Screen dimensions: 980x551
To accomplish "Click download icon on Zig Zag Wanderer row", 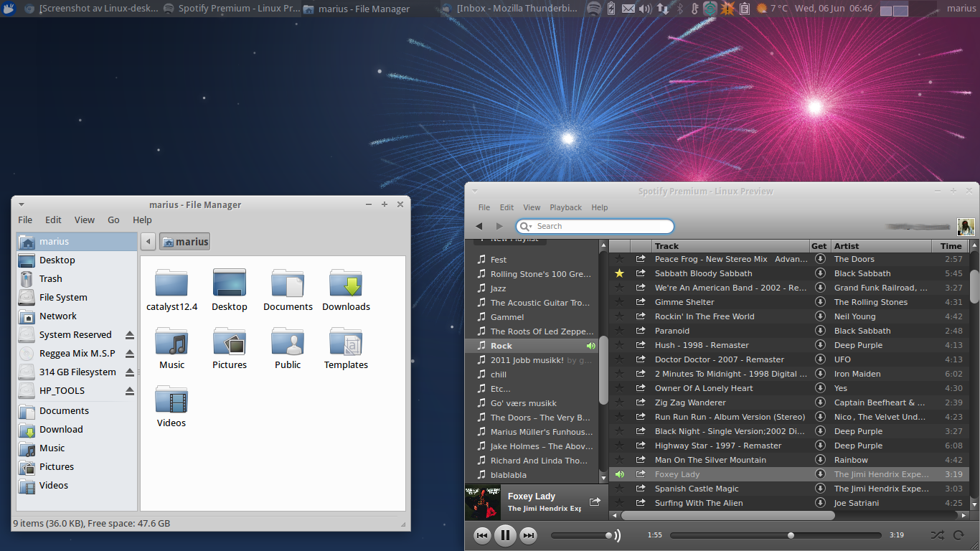I will point(820,402).
